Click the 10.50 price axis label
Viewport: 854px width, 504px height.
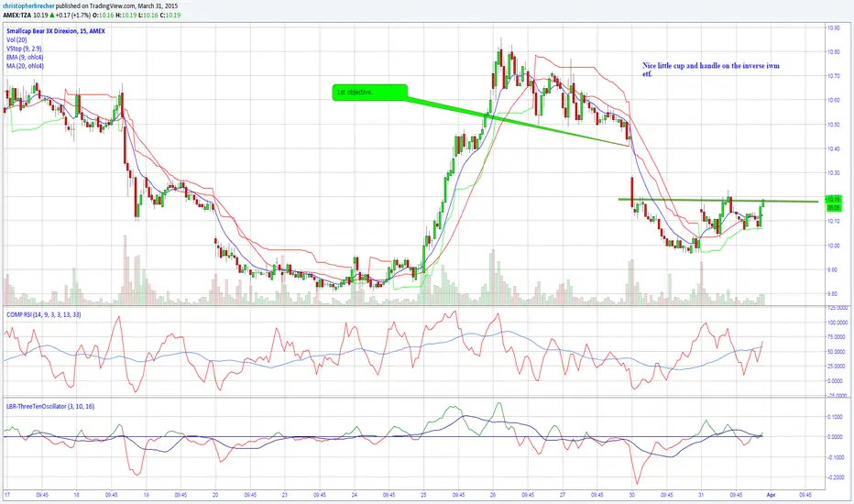point(833,125)
